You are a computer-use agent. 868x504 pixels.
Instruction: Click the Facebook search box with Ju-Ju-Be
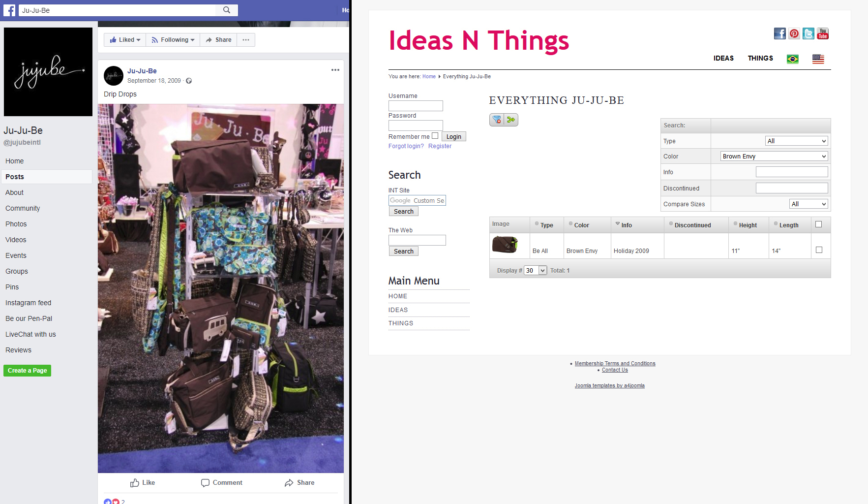click(117, 10)
